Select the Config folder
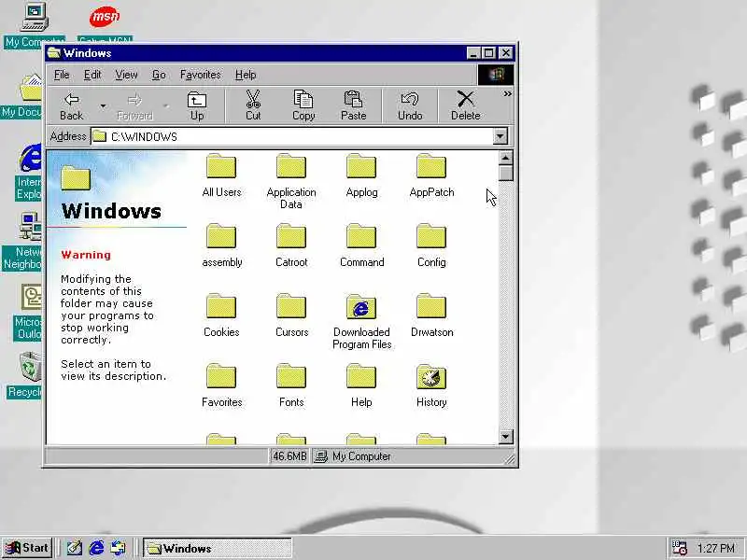 click(431, 245)
